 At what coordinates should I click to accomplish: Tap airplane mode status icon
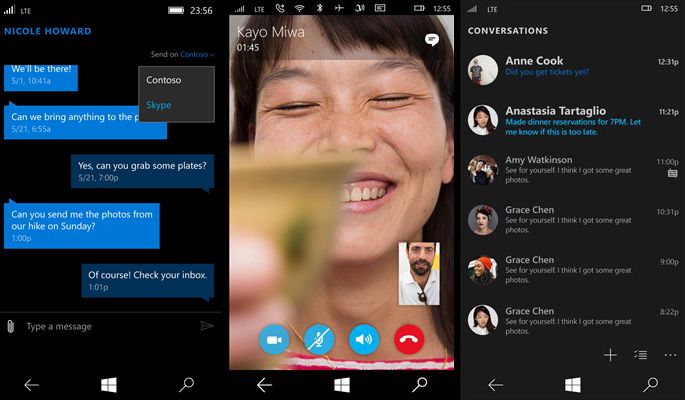click(339, 8)
